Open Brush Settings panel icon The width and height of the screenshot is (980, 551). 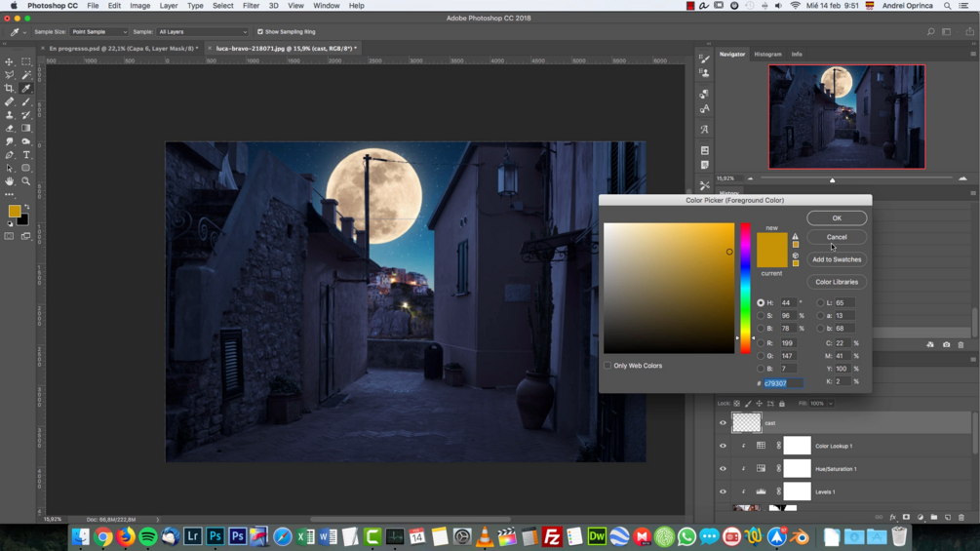[x=704, y=59]
